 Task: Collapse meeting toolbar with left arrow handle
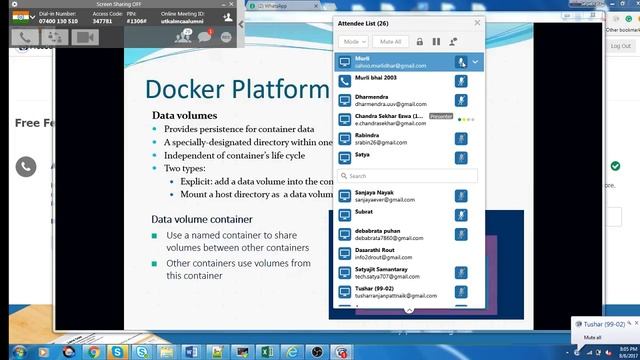click(241, 24)
